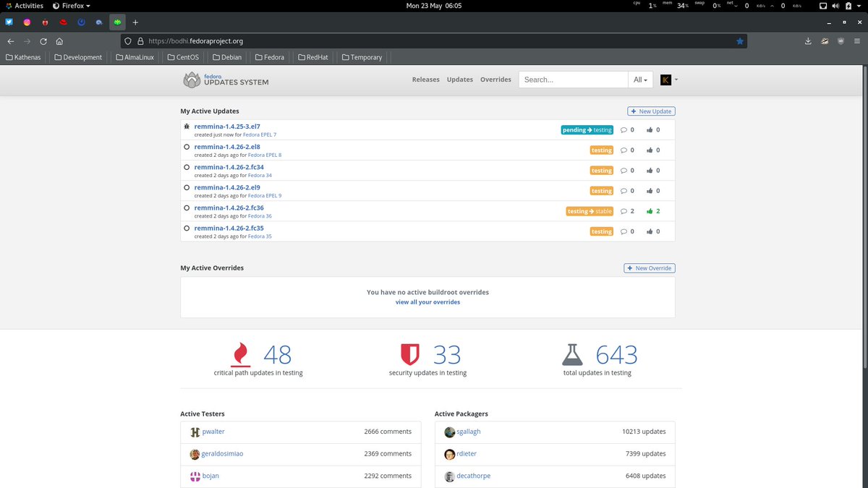
Task: Click the bug icon beside remmina-1.4.25-3.el7
Action: tap(187, 127)
